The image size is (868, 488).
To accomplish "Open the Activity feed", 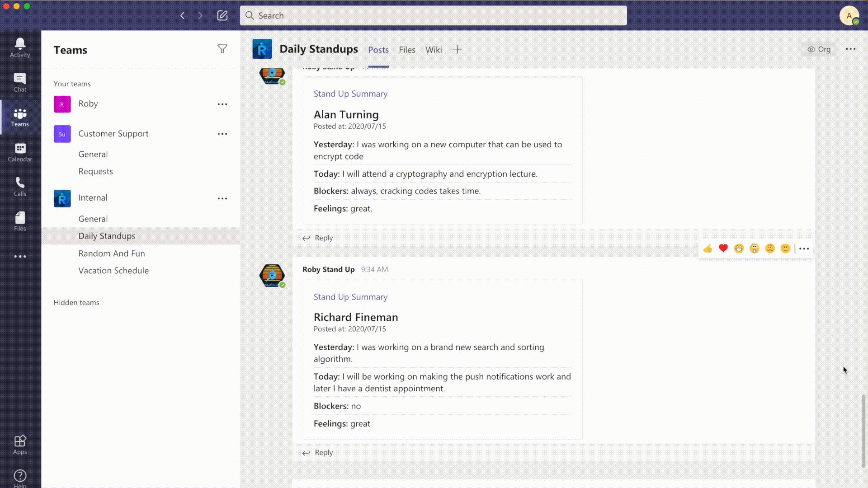I will click(x=20, y=48).
